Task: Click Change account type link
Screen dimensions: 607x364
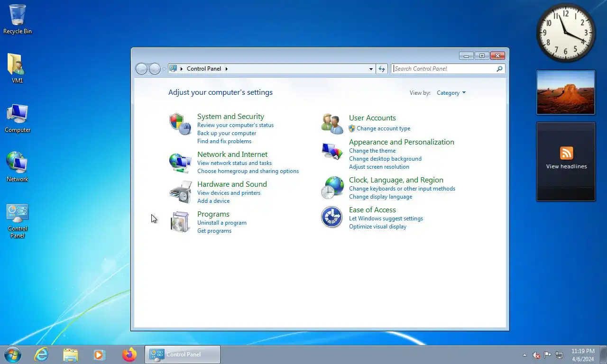Action: [384, 128]
